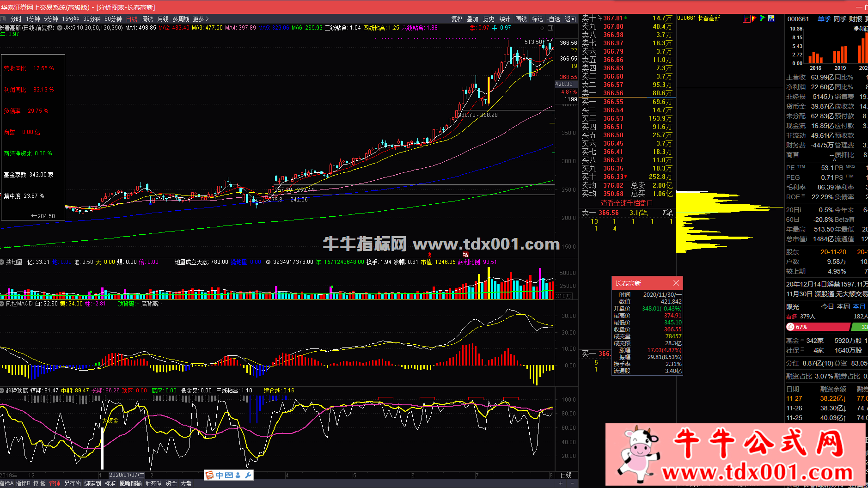The width and height of the screenshot is (868, 488).
Task: Select the 60分钟 period tab
Action: (x=113, y=19)
